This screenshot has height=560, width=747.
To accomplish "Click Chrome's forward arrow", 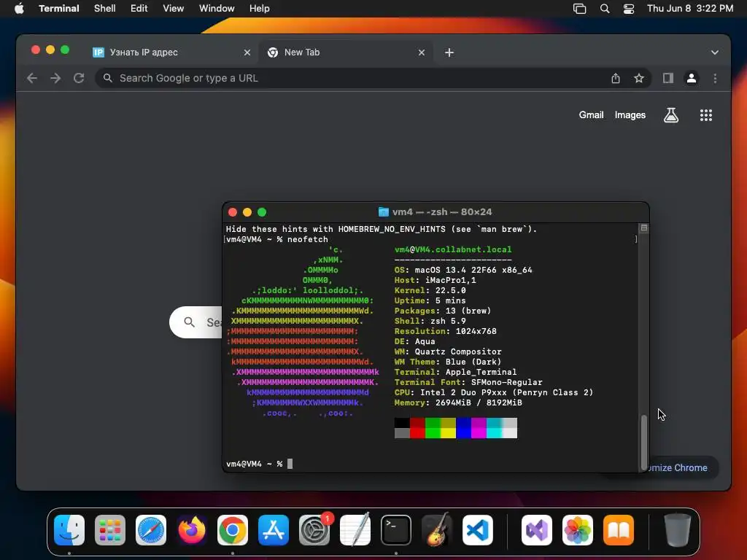I will coord(55,78).
